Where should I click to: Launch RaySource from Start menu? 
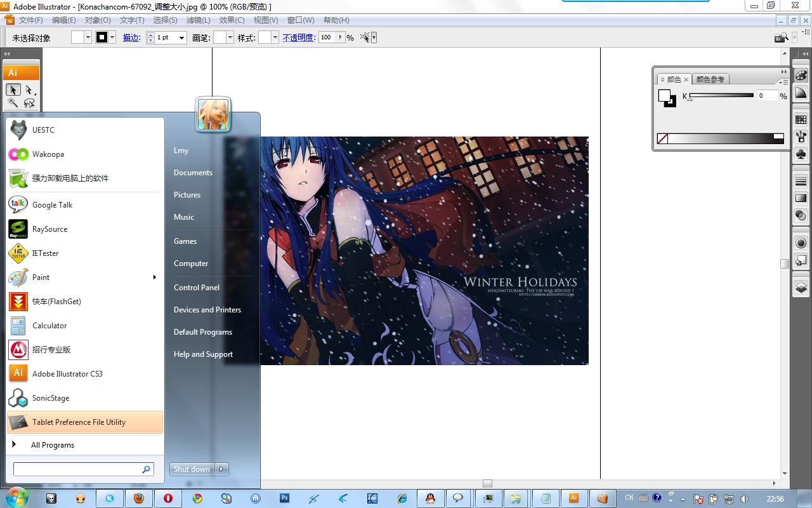point(84,229)
